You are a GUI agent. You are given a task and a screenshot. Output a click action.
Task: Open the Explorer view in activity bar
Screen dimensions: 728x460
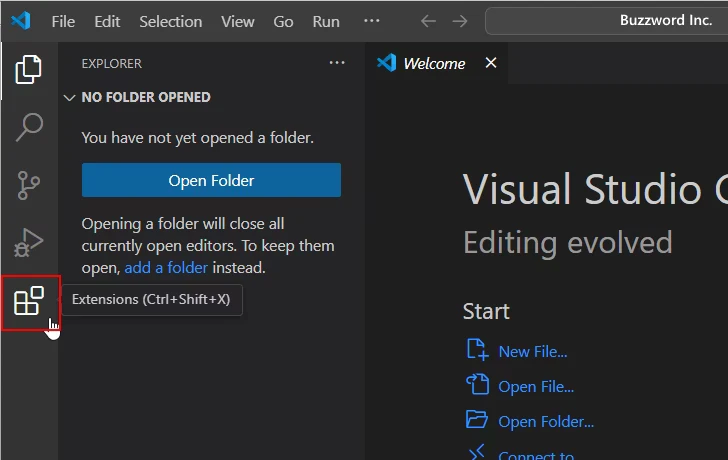29,69
